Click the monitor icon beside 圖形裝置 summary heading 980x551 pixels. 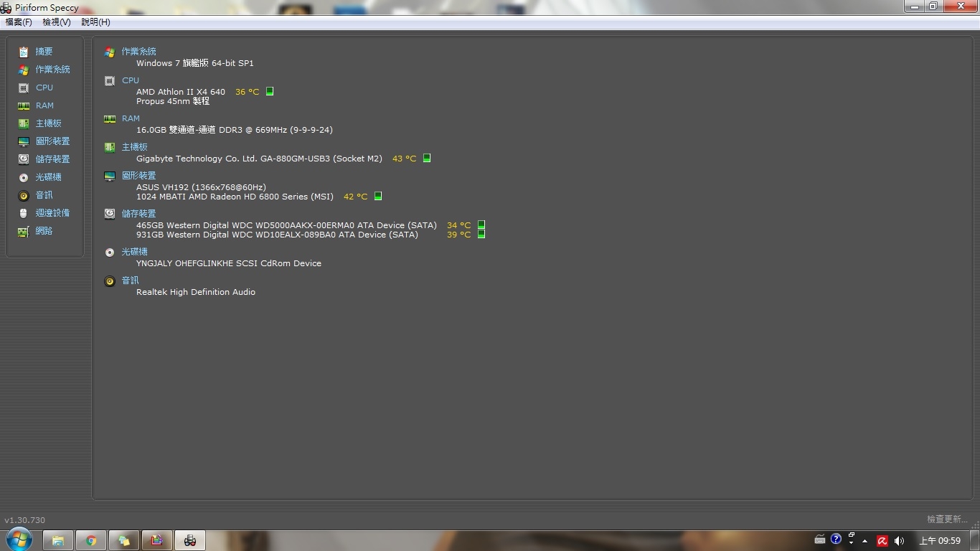110,176
